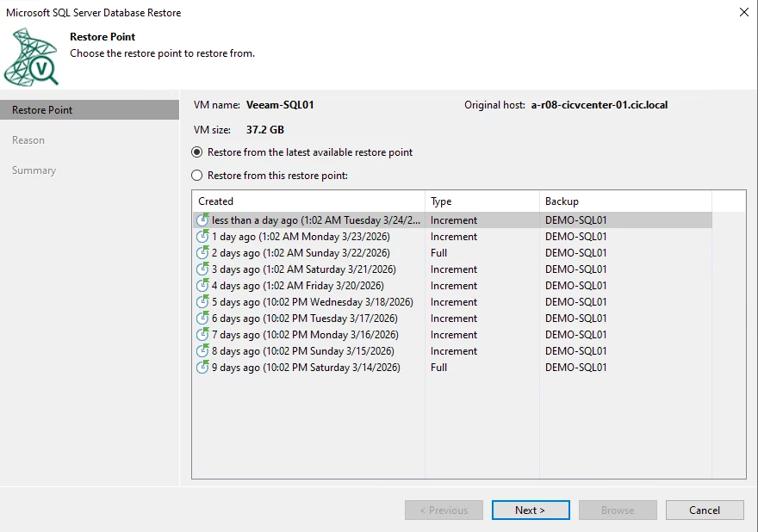Click restore point icon for 3/24 row
758x532 pixels.
tap(202, 220)
